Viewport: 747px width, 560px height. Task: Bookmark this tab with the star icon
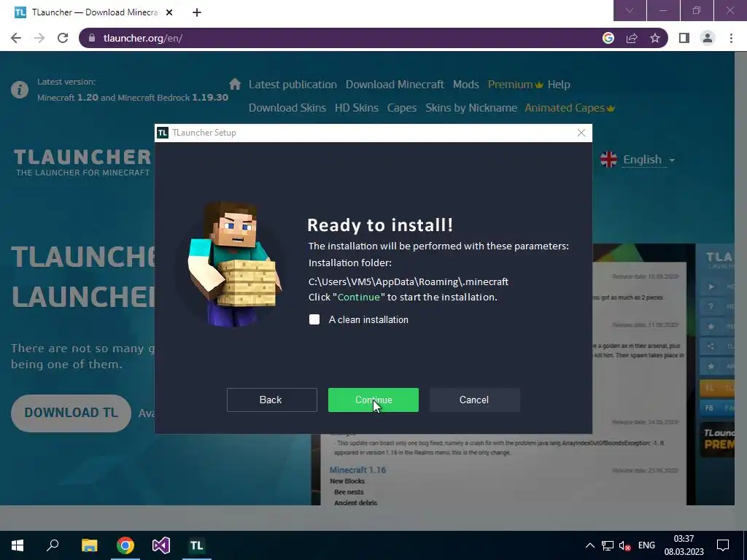[x=655, y=38]
